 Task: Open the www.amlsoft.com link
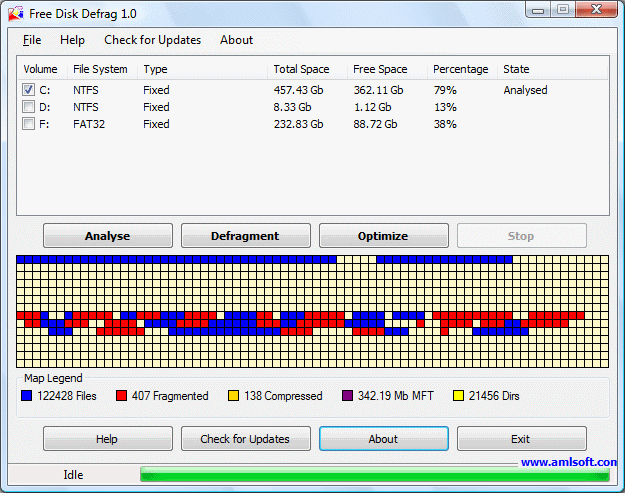point(568,462)
